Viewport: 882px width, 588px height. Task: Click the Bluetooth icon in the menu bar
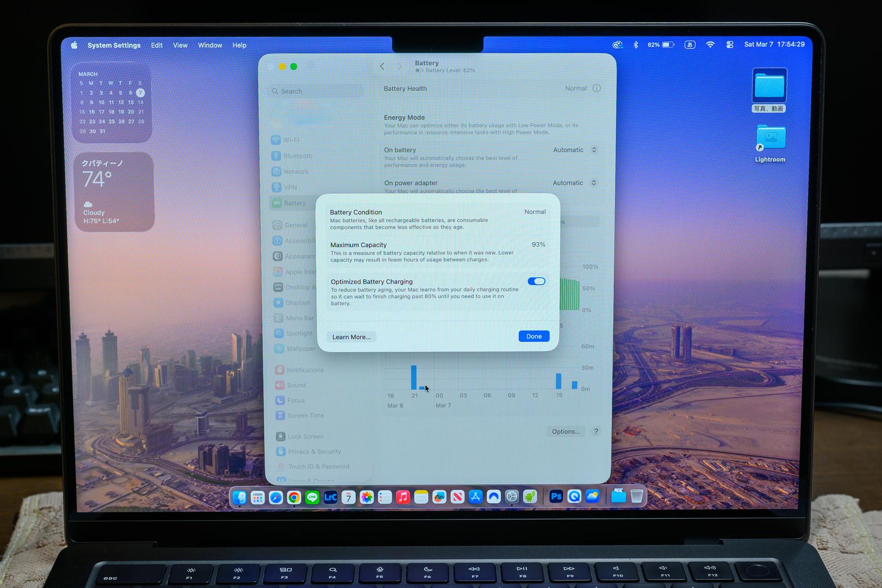click(635, 45)
